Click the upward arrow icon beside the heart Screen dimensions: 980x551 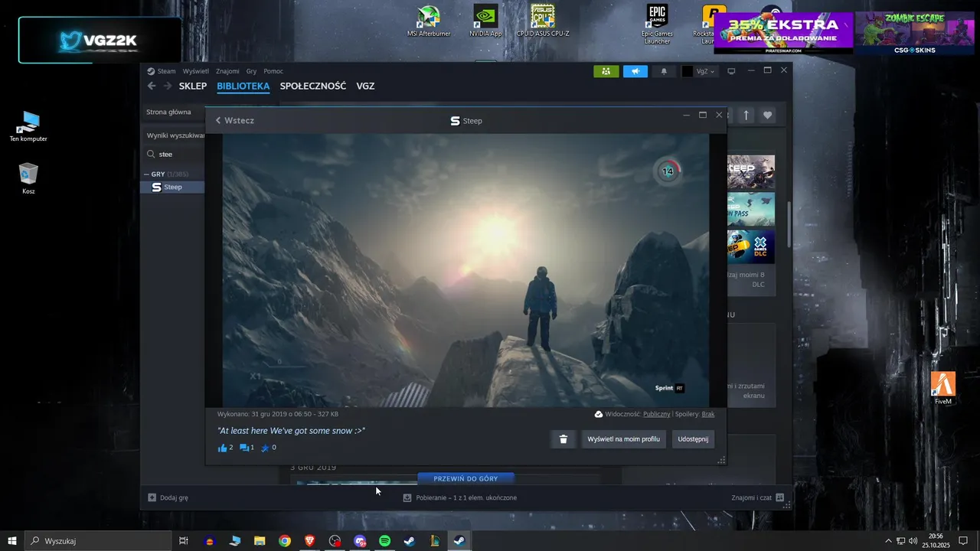point(746,115)
